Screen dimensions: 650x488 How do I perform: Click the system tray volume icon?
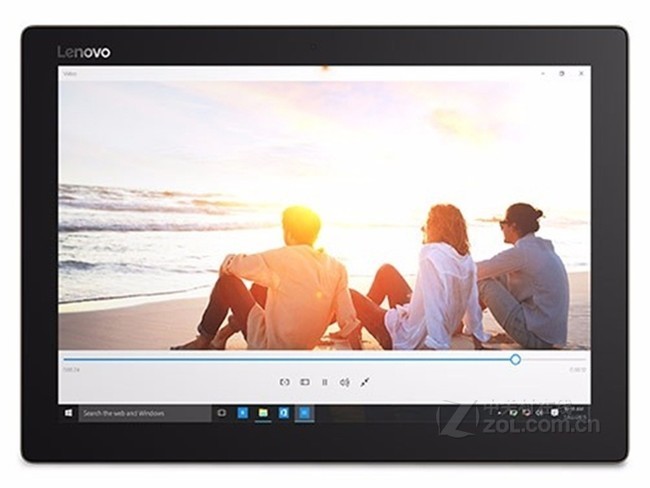coord(539,413)
